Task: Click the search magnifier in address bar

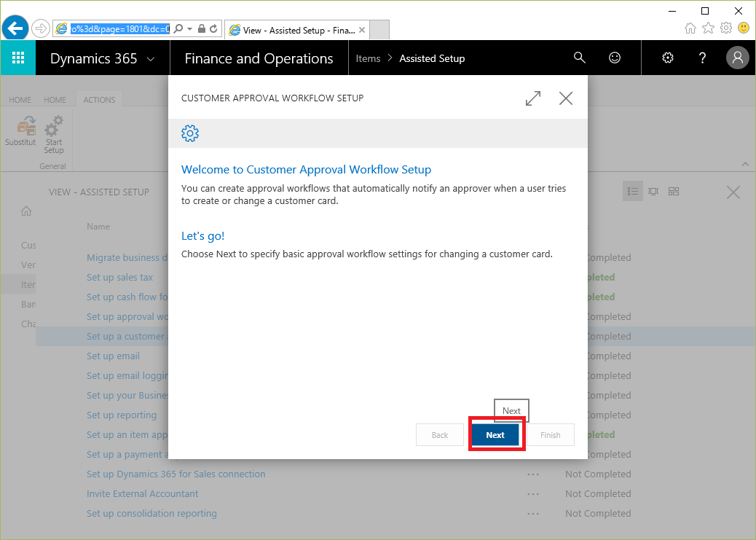Action: pyautogui.click(x=178, y=29)
